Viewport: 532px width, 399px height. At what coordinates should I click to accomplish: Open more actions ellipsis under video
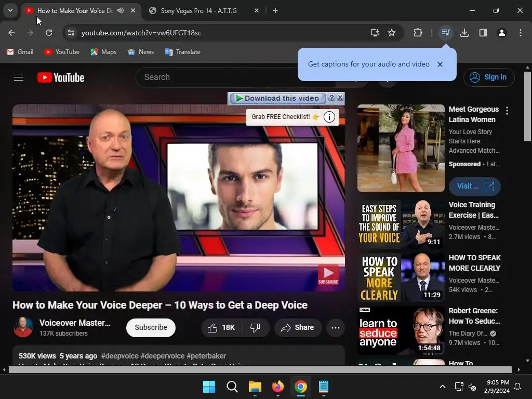[336, 327]
